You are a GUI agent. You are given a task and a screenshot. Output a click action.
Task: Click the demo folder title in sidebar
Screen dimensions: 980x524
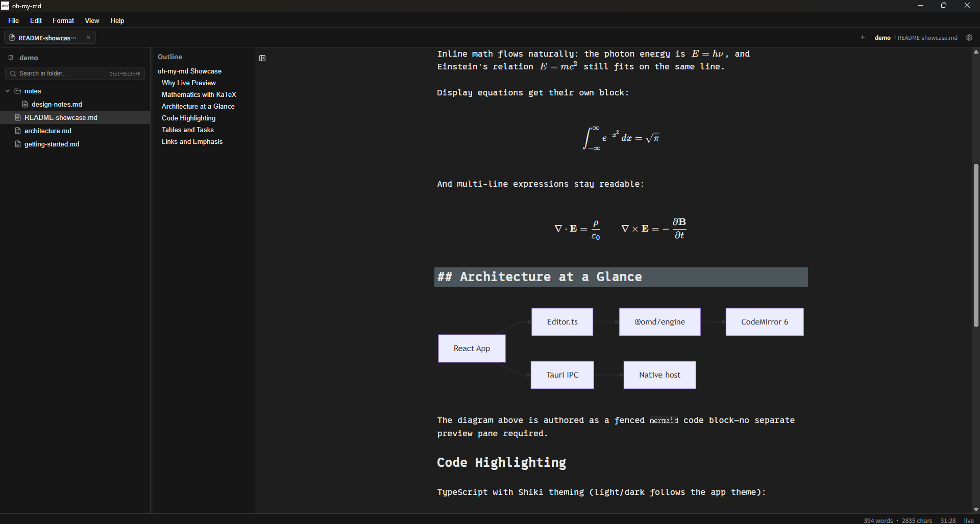29,58
